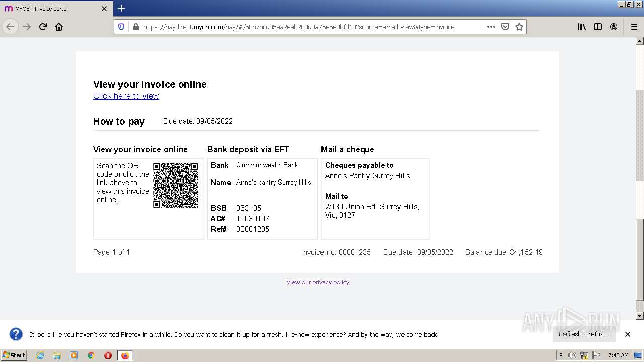Viewport: 644px width, 362px height.
Task: Select Firefox taskbar button
Action: coord(125,355)
